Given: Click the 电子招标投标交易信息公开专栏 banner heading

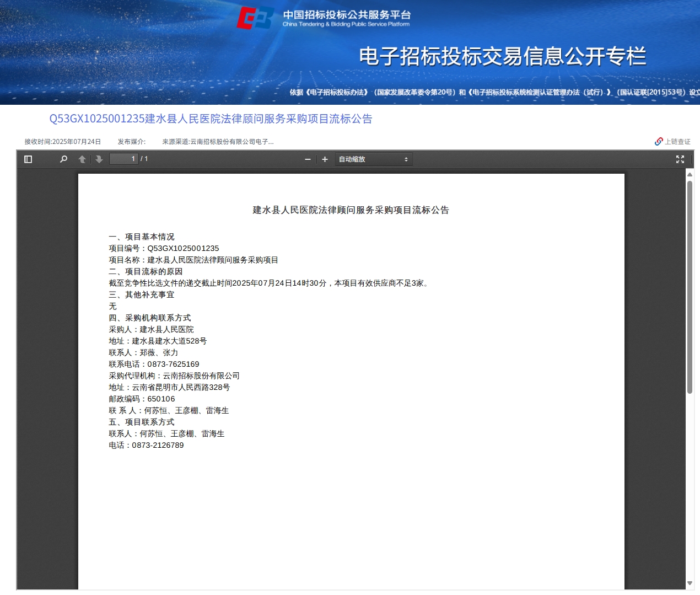Looking at the screenshot, I should click(x=502, y=56).
